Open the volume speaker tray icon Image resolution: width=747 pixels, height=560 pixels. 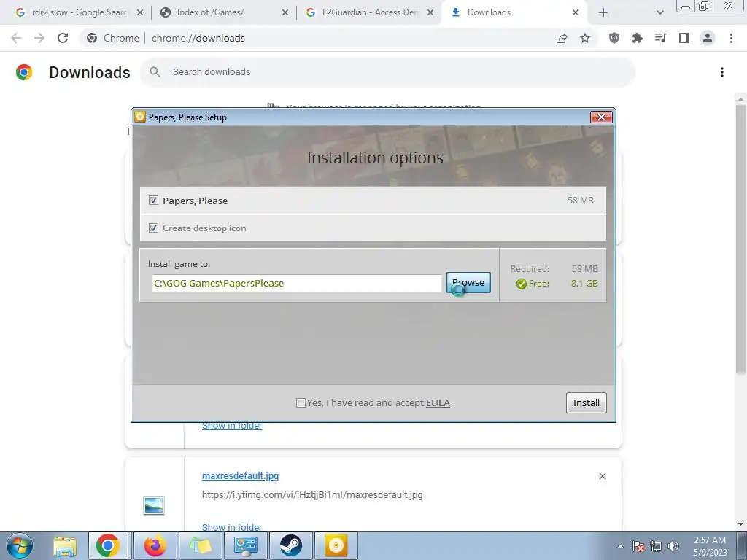(x=673, y=546)
